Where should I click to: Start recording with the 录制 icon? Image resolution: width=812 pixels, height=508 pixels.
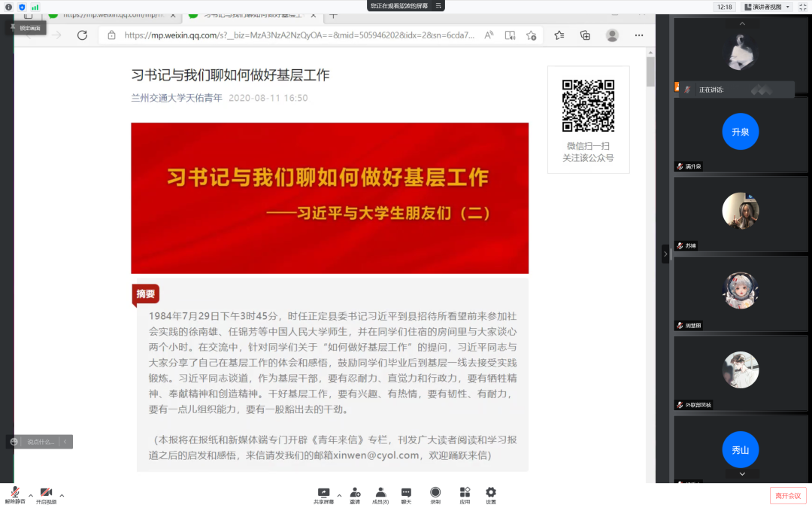(435, 495)
